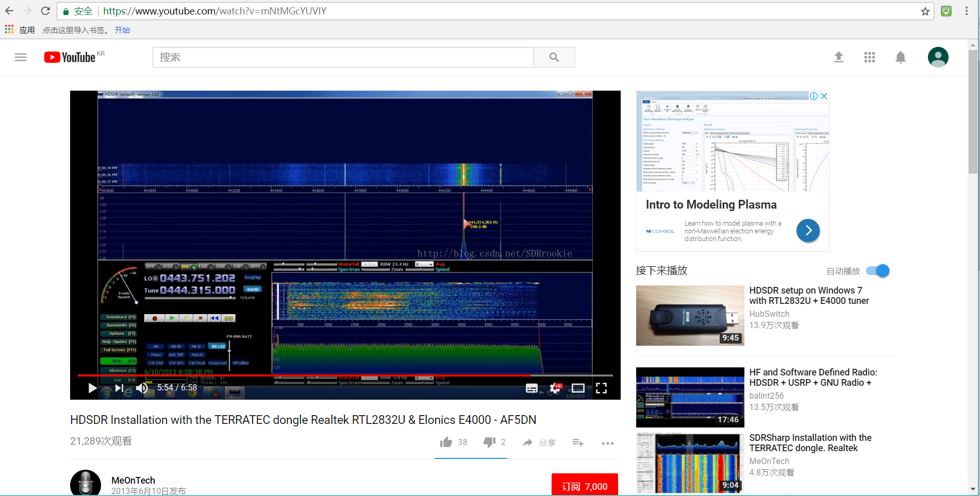Open the account avatar menu
980x496 pixels.
938,57
